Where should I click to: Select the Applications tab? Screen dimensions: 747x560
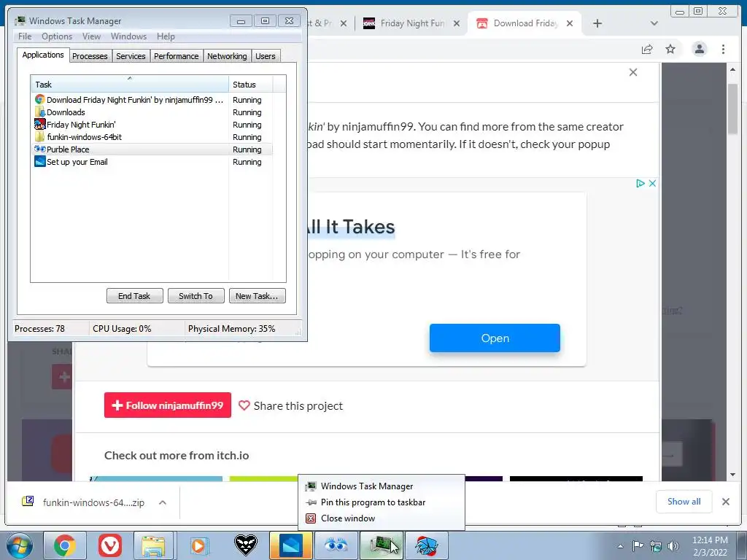(x=43, y=55)
